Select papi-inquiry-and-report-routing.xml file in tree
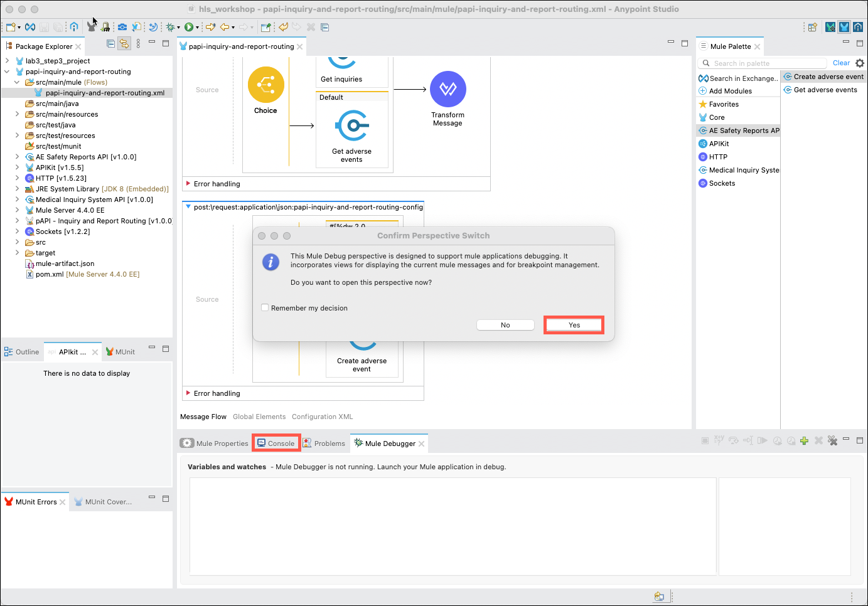Image resolution: width=868 pixels, height=606 pixels. [x=100, y=93]
